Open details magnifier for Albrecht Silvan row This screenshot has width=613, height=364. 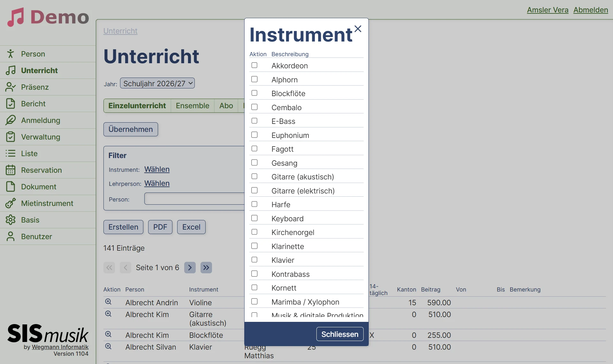tap(108, 346)
